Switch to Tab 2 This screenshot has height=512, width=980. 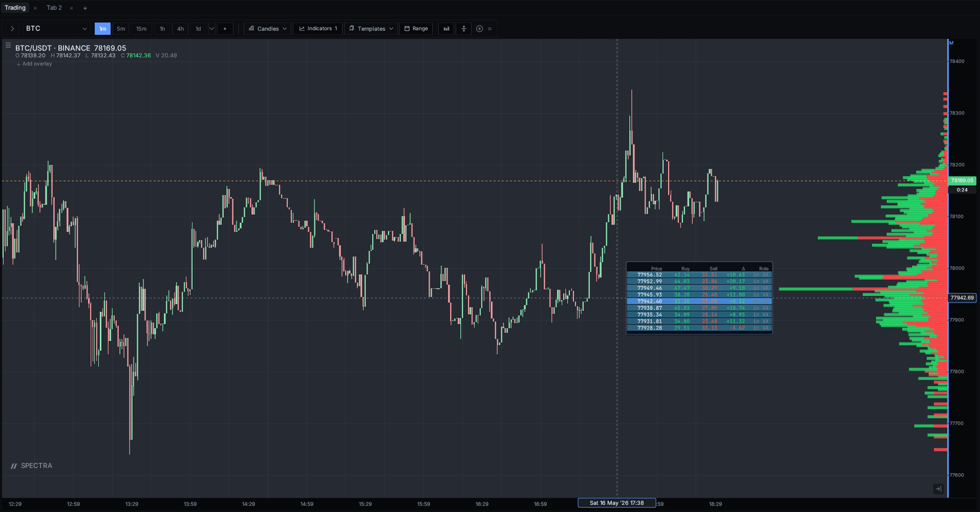[54, 8]
